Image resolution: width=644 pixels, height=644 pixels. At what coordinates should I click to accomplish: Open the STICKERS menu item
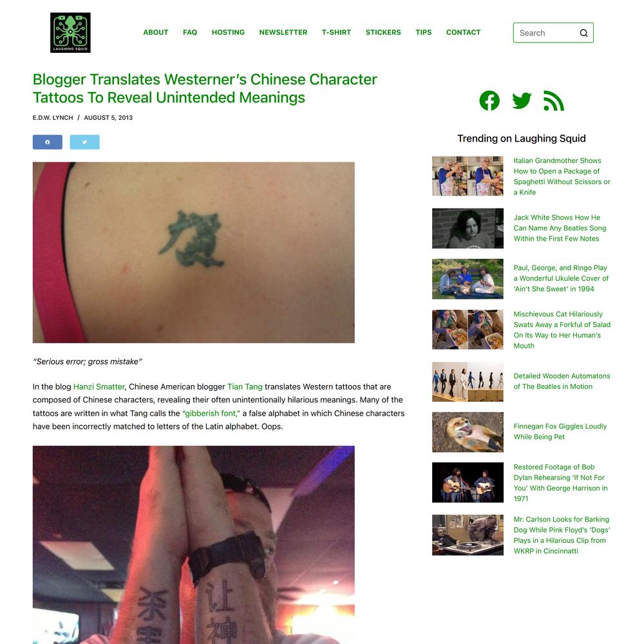coord(383,32)
